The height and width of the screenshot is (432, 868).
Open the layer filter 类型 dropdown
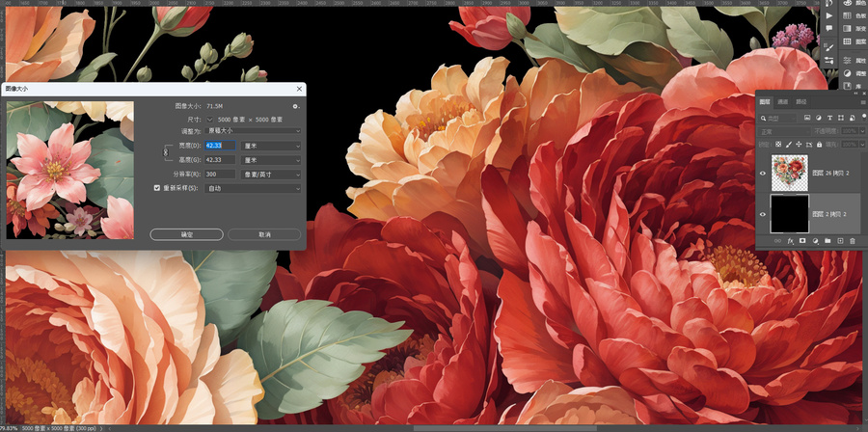777,118
